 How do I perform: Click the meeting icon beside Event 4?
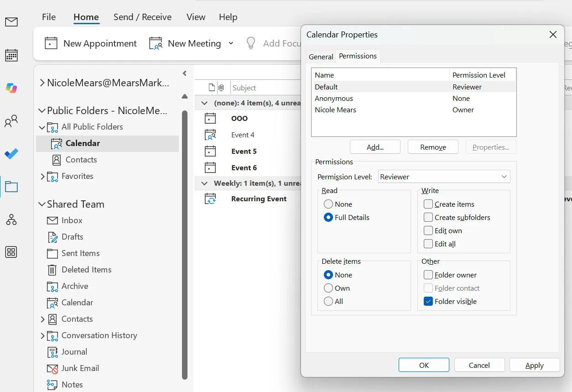coord(210,135)
